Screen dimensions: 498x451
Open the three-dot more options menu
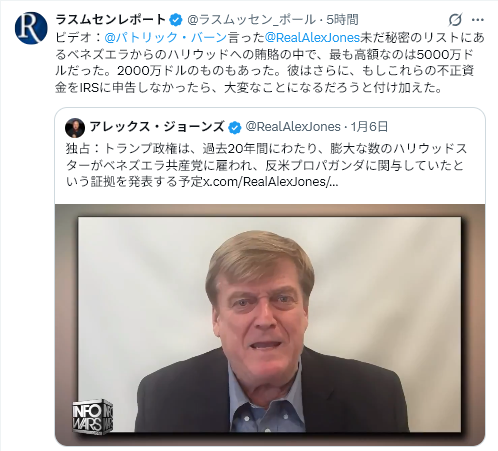point(478,20)
